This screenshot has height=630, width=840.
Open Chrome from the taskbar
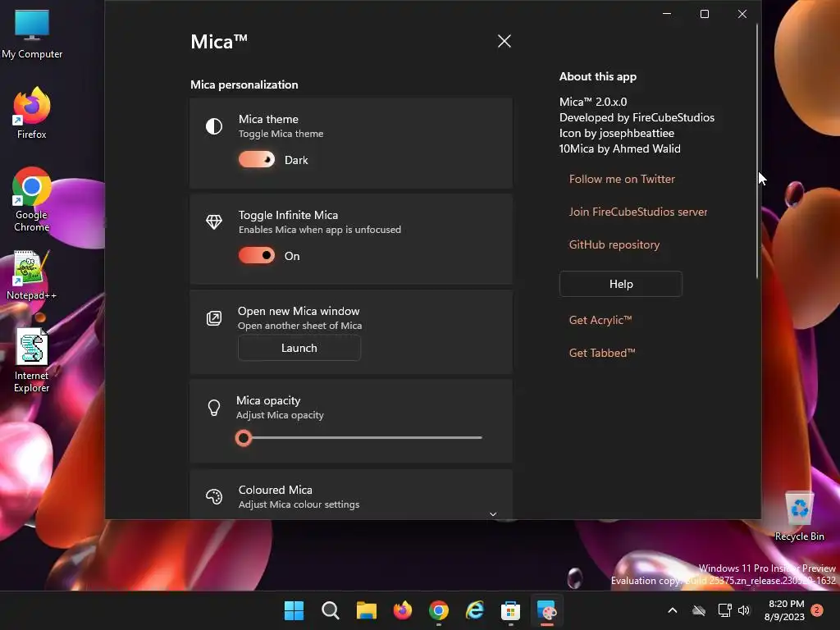[x=439, y=610]
